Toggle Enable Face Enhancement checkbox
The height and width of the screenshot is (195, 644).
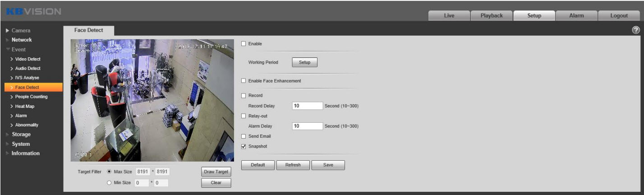pos(244,81)
